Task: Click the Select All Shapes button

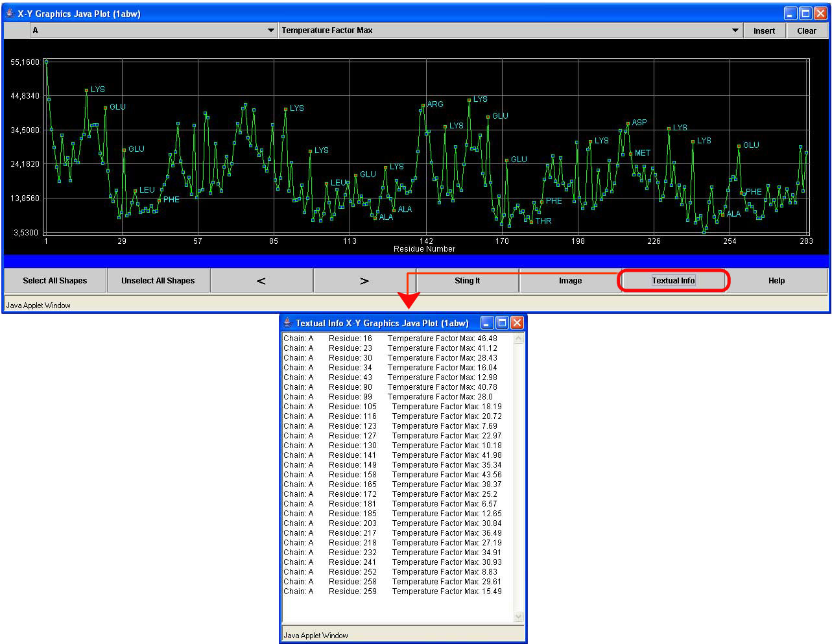Action: coord(55,281)
